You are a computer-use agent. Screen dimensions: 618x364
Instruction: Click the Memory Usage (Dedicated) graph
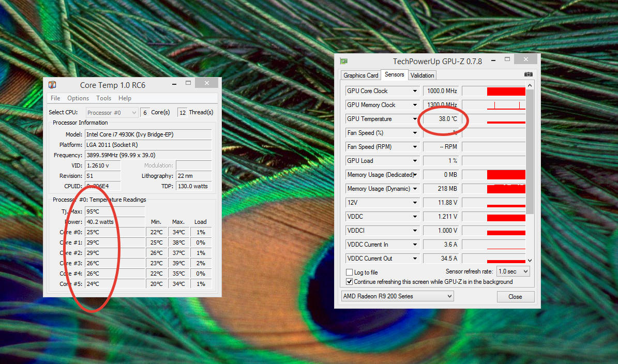493,175
